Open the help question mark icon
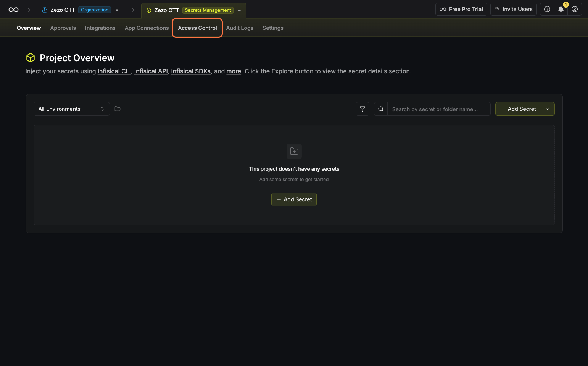Viewport: 588px width, 366px height. tap(547, 9)
